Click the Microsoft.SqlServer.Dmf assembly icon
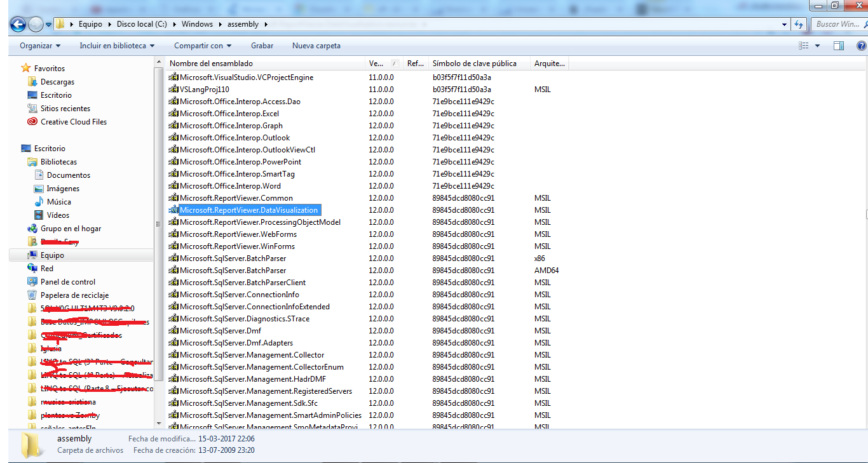The width and height of the screenshot is (868, 463). [173, 331]
